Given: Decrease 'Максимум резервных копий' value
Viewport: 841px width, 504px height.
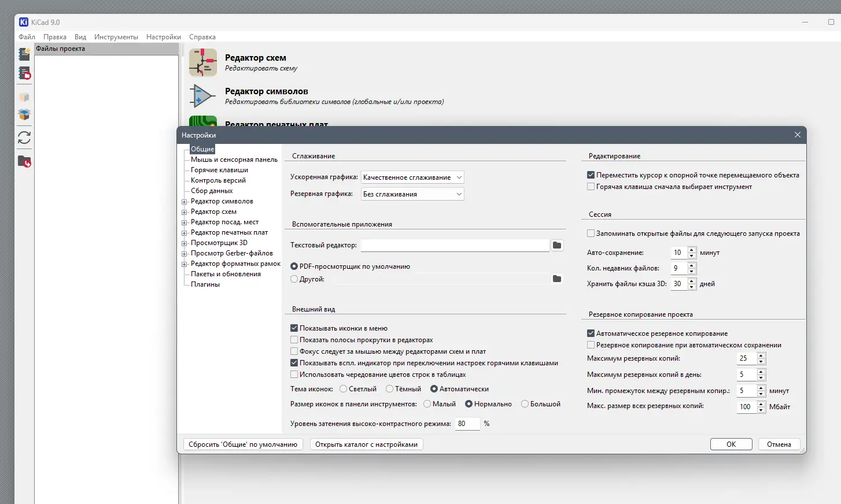Looking at the screenshot, I should (761, 361).
